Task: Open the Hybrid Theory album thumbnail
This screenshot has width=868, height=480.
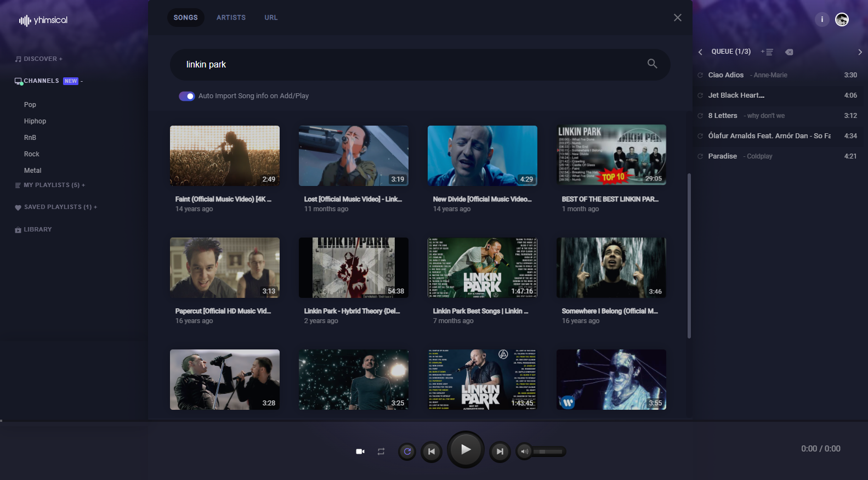Action: 354,268
